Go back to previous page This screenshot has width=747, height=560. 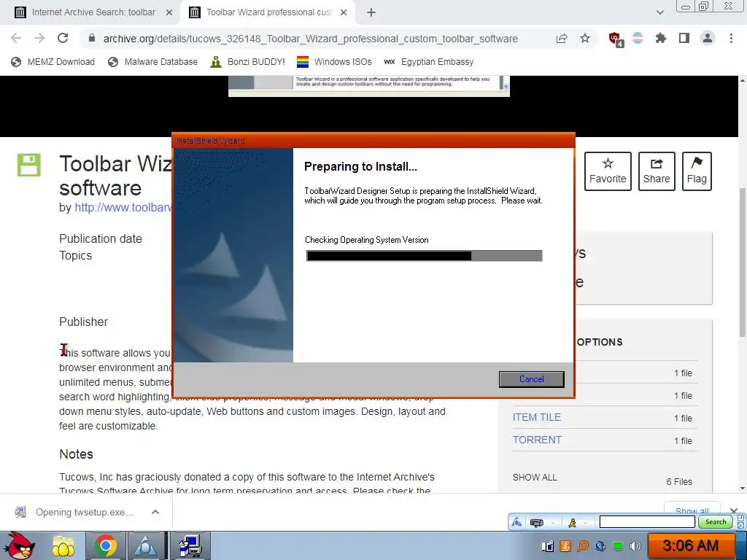[x=16, y=38]
